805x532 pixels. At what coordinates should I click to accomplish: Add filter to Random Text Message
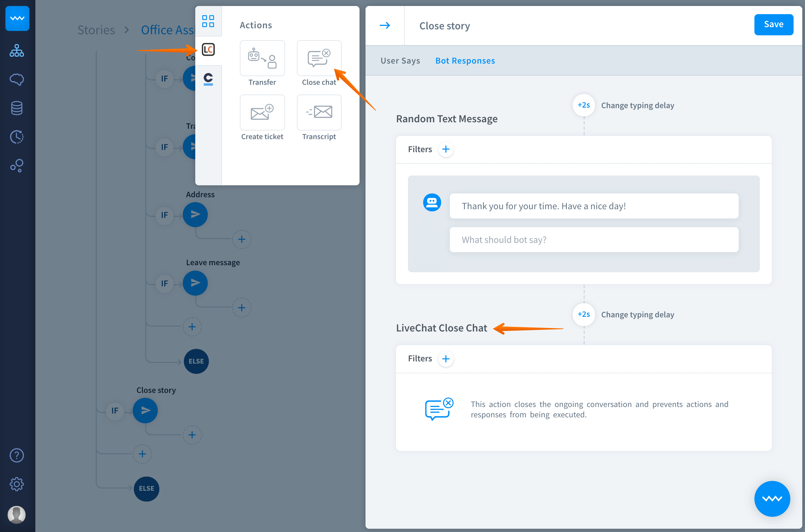pos(445,149)
